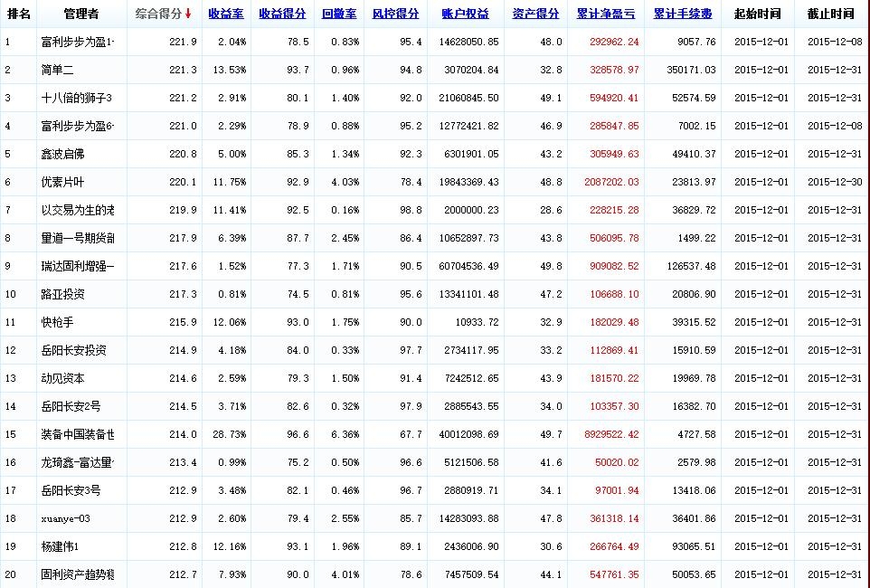Screen dimensions: 870x588
Task: Select manager name 岳阳长安2号
Action: [x=71, y=406]
